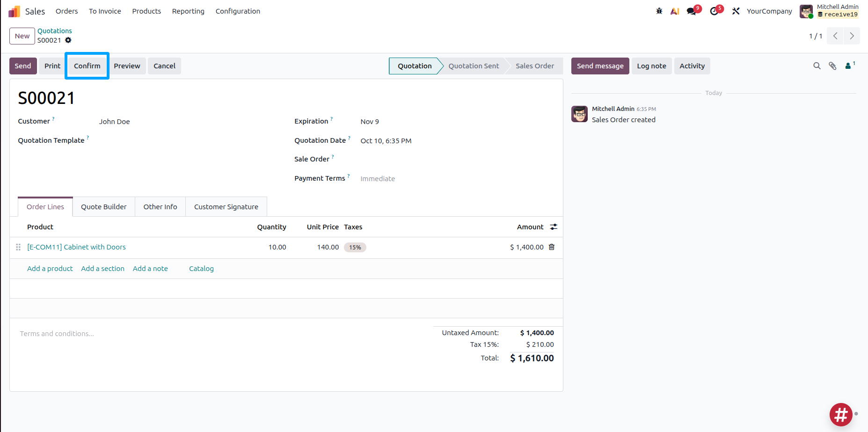
Task: Open the debug bug icon menu
Action: tap(659, 11)
